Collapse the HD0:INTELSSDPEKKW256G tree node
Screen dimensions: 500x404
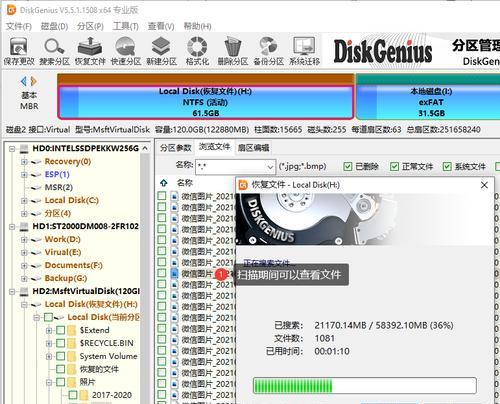point(12,149)
